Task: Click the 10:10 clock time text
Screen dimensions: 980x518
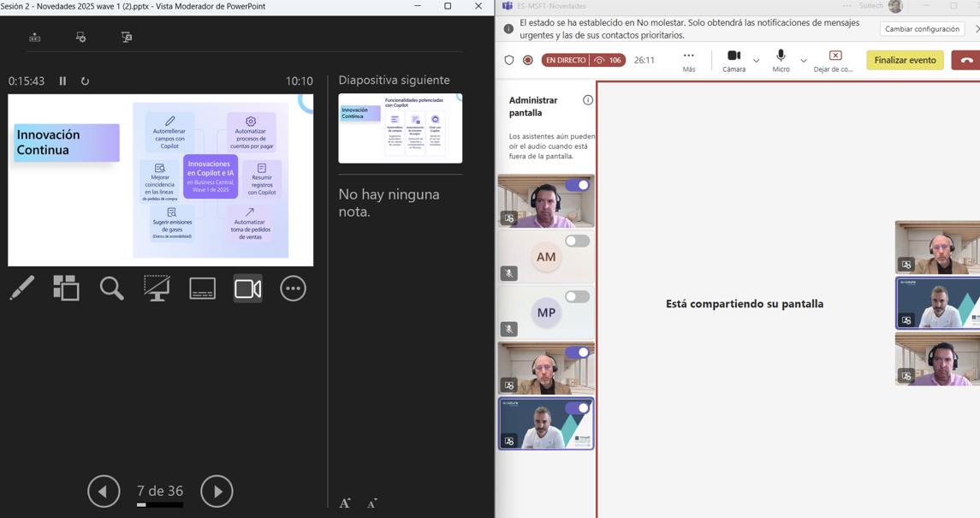Action: pos(300,81)
